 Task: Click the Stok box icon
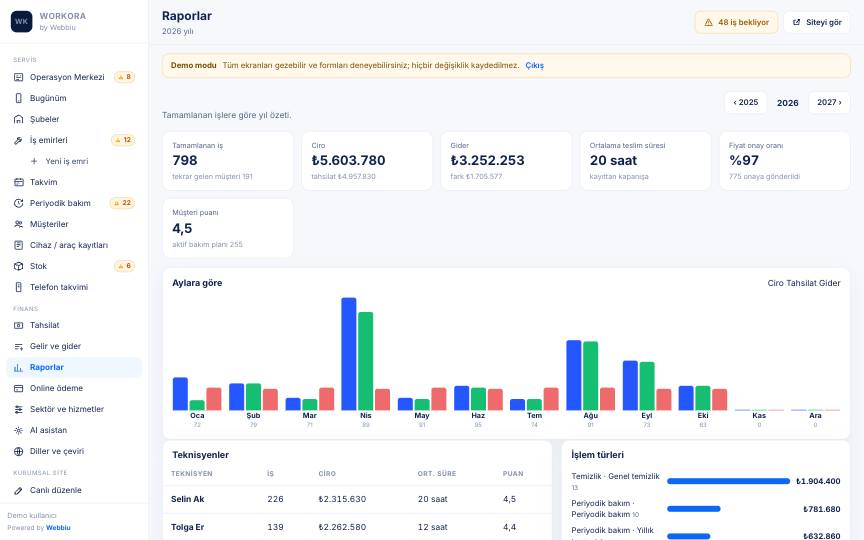(x=18, y=266)
